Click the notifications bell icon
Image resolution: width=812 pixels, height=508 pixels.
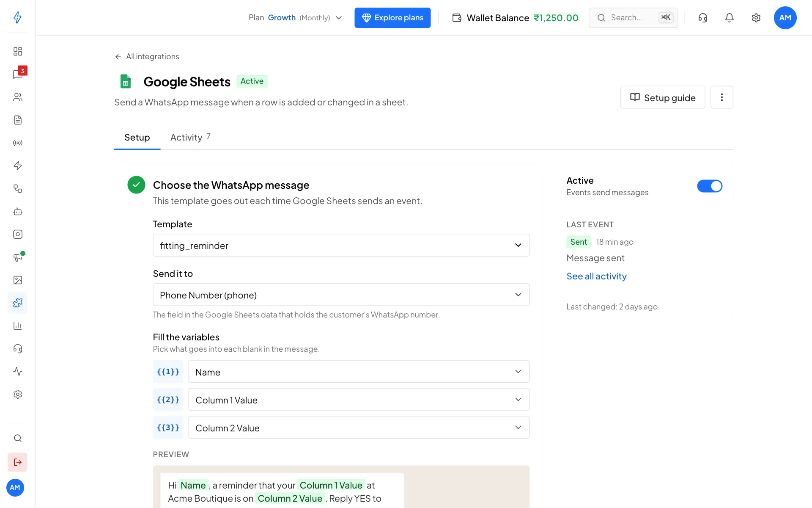point(729,17)
